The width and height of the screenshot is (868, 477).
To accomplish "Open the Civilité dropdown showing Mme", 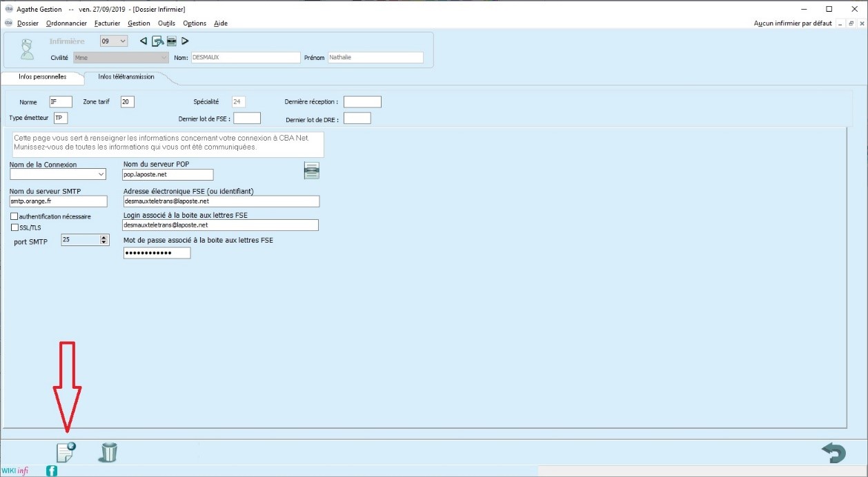I will 164,58.
